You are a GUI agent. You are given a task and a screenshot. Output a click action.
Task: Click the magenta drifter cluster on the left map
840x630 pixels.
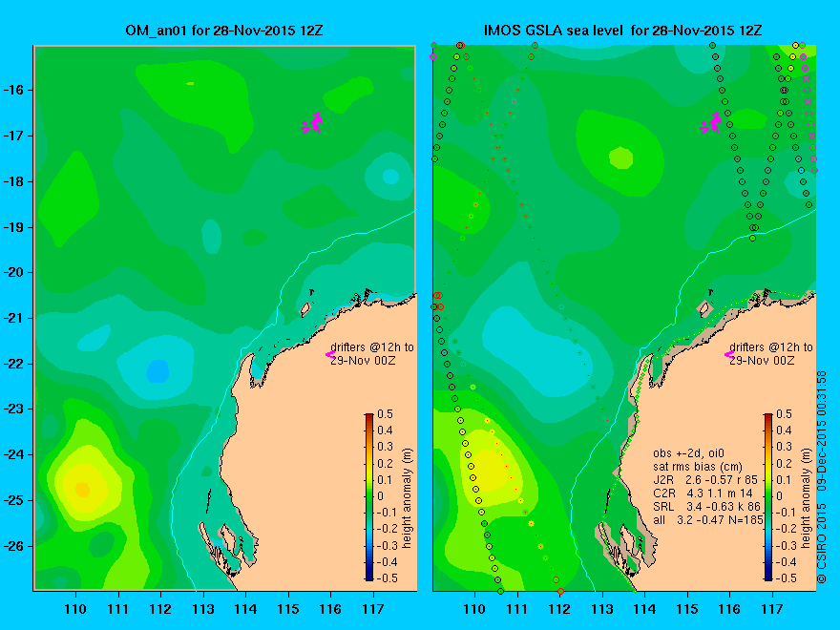312,123
